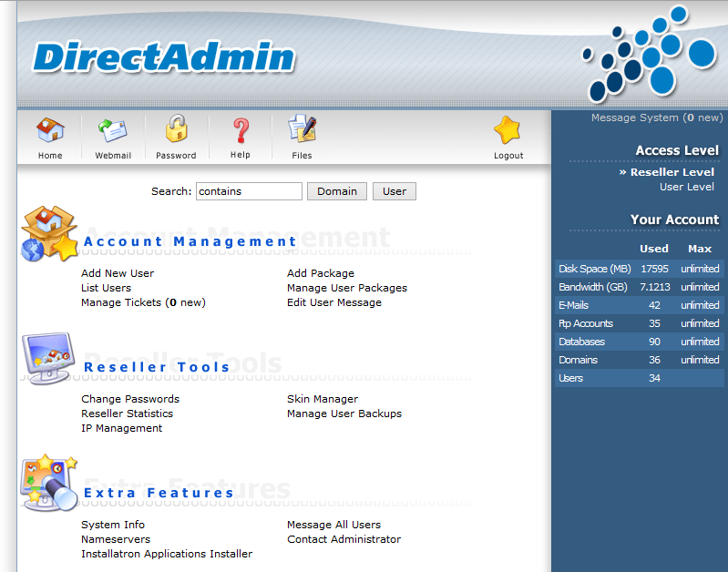The width and height of the screenshot is (728, 572).
Task: Open Change Passwords link
Action: 130,399
